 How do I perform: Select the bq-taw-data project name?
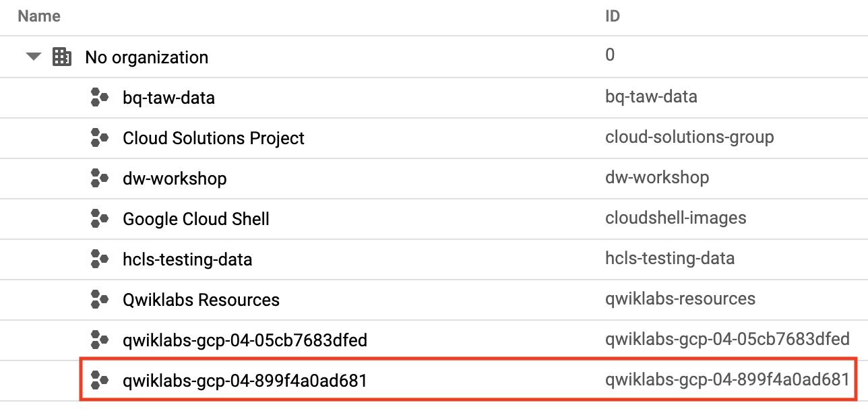click(168, 98)
